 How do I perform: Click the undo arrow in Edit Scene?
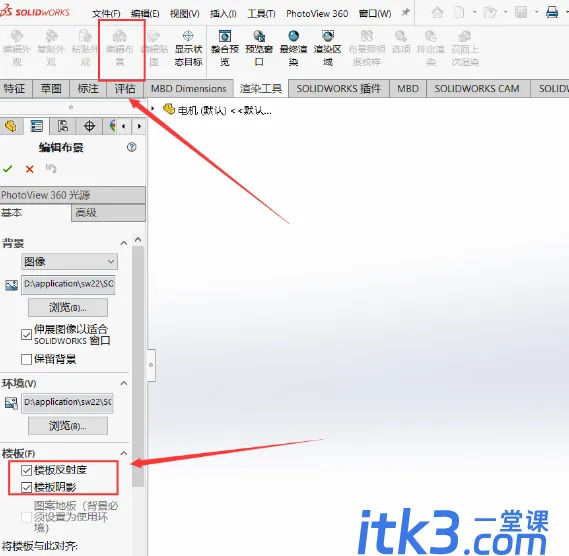point(51,169)
